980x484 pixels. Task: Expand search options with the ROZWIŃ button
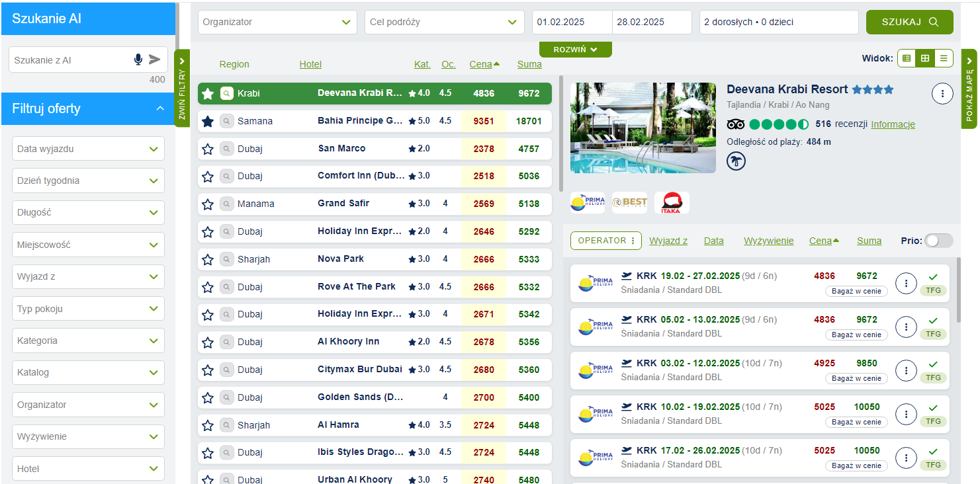(x=575, y=50)
